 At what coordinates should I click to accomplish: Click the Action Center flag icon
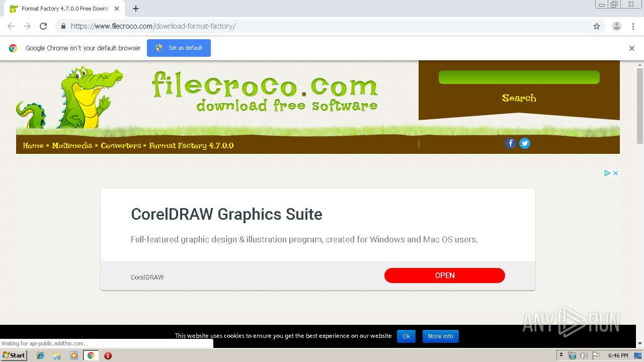click(x=596, y=355)
